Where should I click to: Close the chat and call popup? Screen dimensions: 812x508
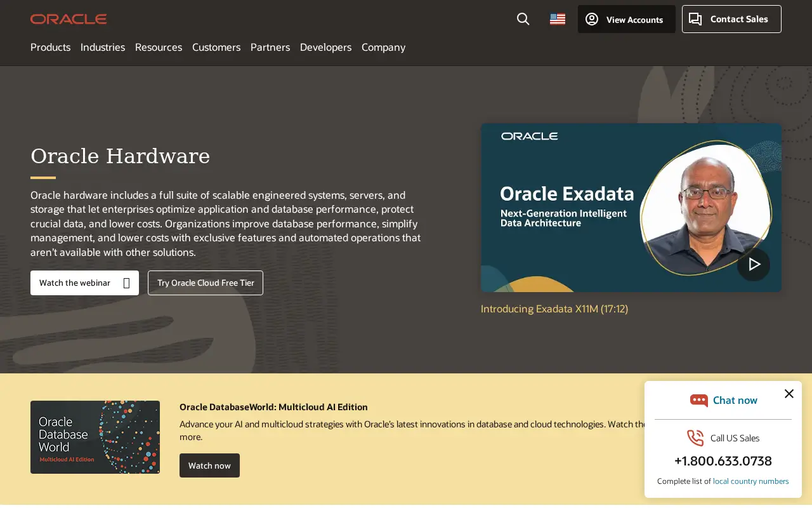click(789, 394)
